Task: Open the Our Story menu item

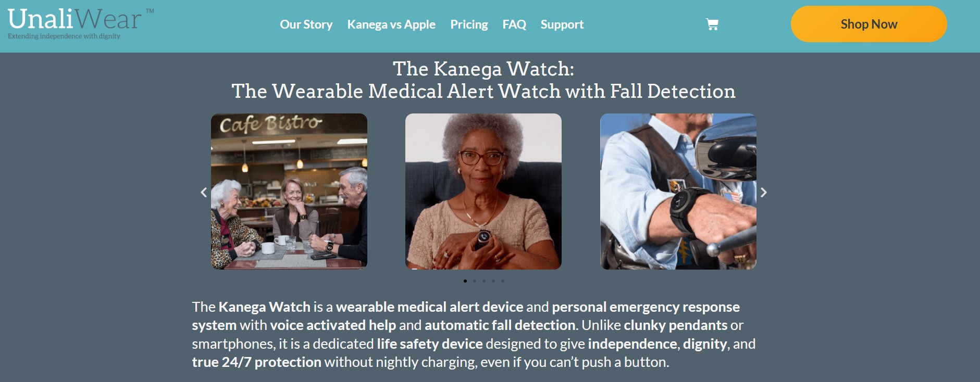Action: [x=306, y=24]
